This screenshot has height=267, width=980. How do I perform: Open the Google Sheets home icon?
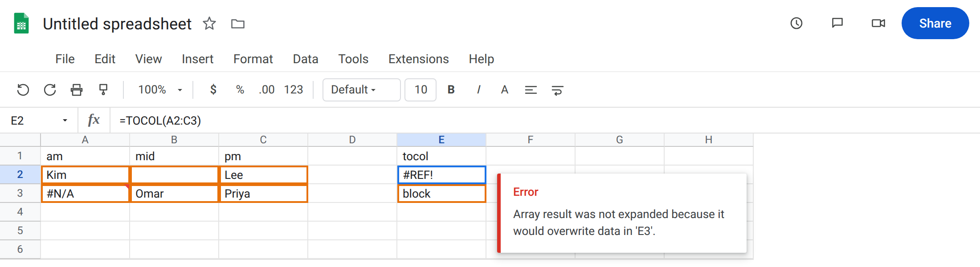(21, 24)
